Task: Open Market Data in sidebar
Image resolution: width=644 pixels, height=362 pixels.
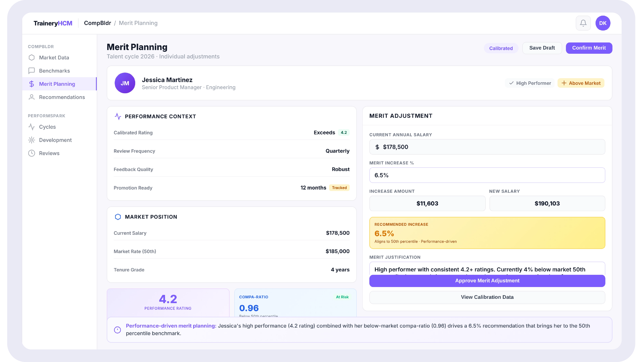Action: point(59,57)
